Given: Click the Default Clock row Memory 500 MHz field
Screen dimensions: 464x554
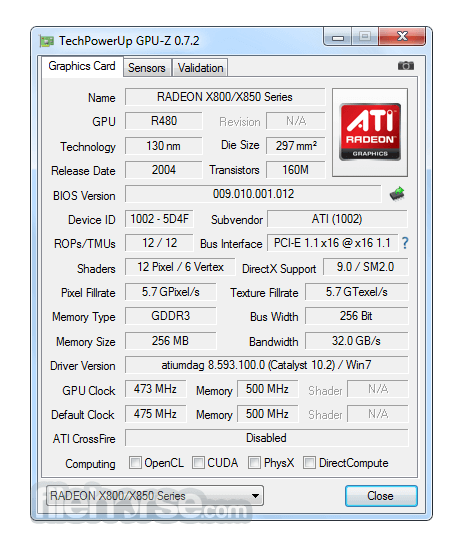Looking at the screenshot, I should (x=268, y=413).
